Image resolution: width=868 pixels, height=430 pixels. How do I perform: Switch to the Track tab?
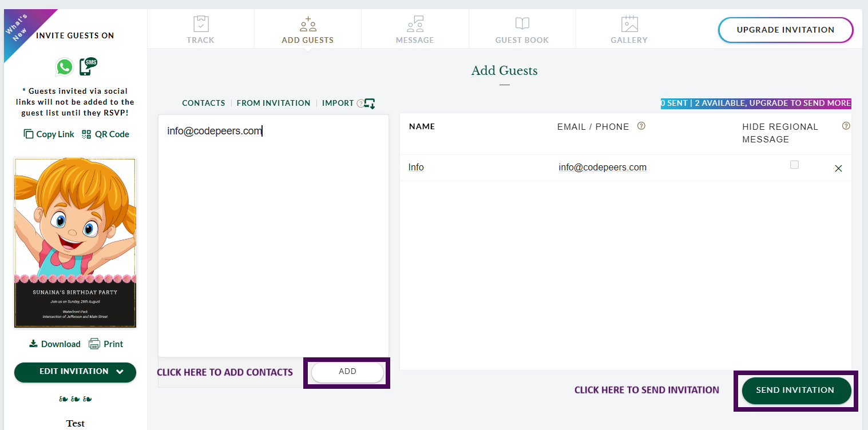[200, 30]
